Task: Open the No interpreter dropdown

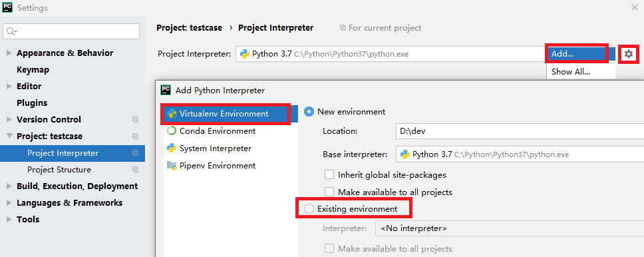Action: click(x=510, y=228)
